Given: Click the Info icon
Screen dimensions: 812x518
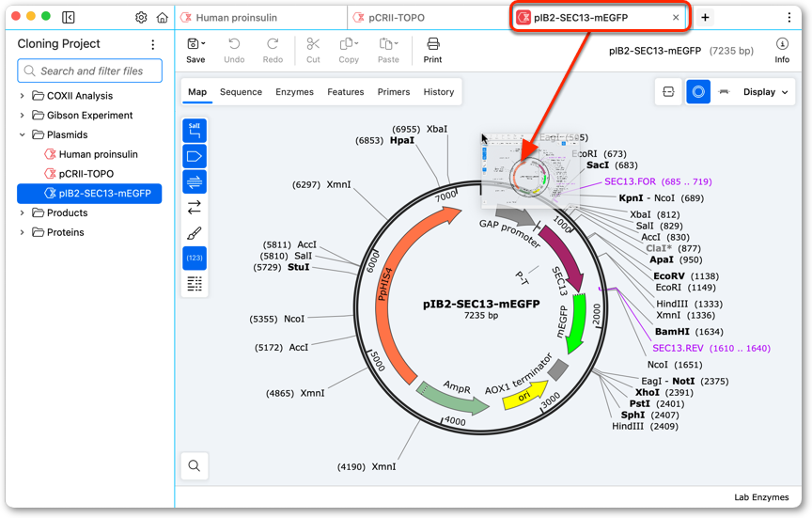Looking at the screenshot, I should click(782, 50).
